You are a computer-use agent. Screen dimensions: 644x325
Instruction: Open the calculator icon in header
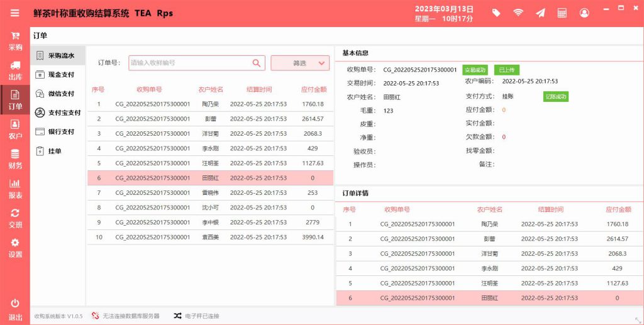point(562,13)
